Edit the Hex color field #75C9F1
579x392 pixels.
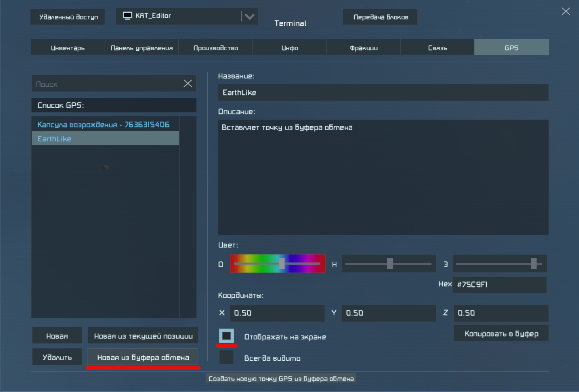point(500,284)
